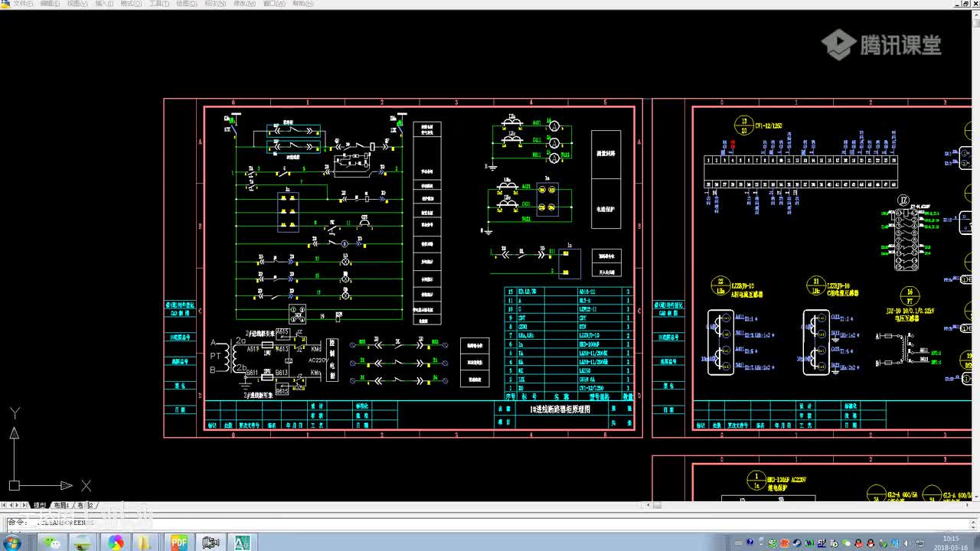Click the AutoCAD application icon beside the menu bar
The height and width of the screenshot is (551, 980).
(x=5, y=4)
